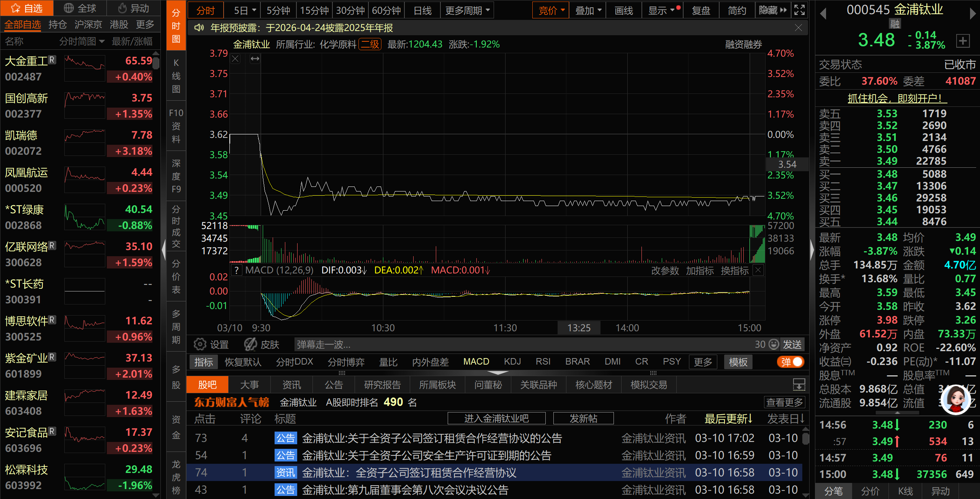
Task: Expand the 5日 period dropdown
Action: click(245, 10)
